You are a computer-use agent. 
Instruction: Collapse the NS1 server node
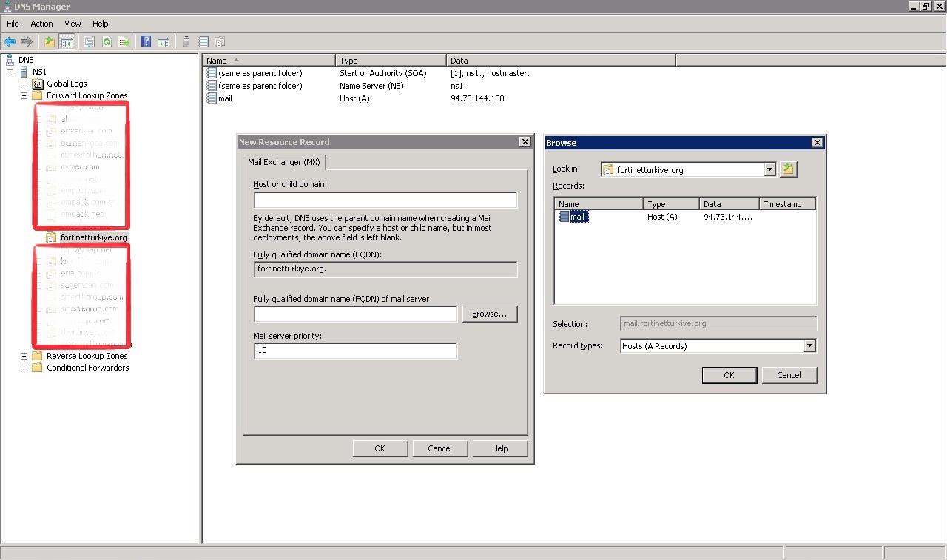click(10, 72)
